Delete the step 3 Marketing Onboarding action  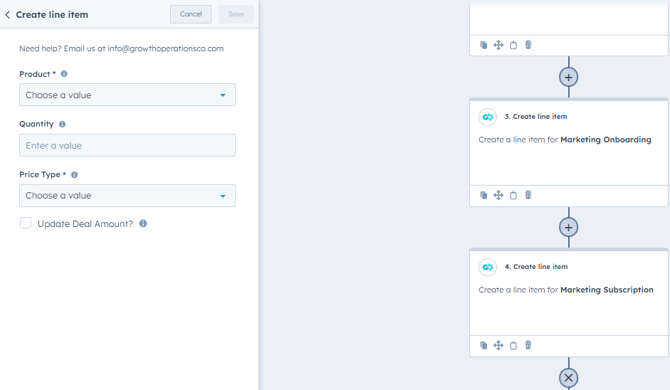(x=528, y=195)
